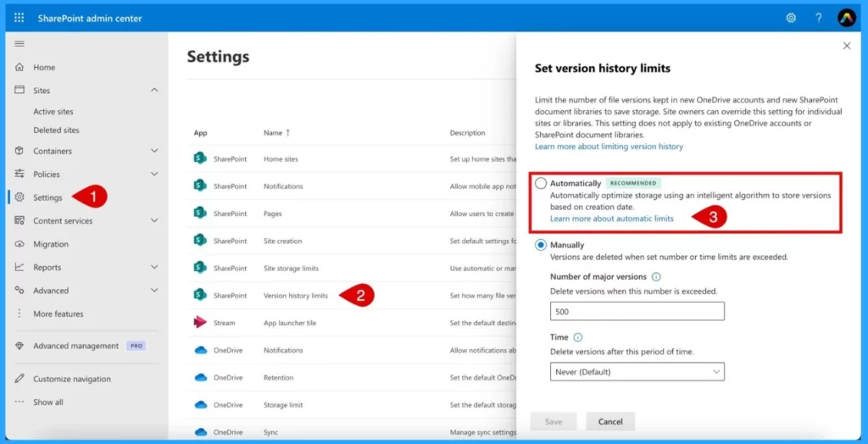Expand the Content services chevron
868x444 pixels.
154,220
